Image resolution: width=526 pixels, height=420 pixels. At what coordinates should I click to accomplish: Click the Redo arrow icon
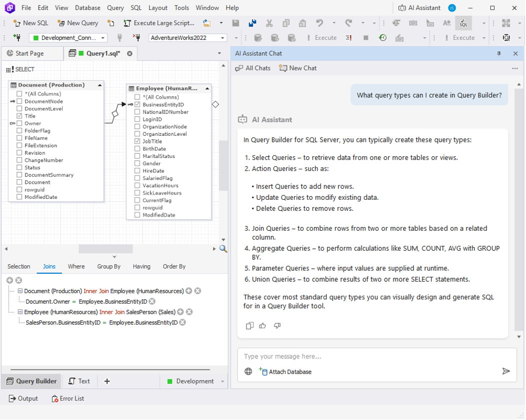tap(349, 23)
